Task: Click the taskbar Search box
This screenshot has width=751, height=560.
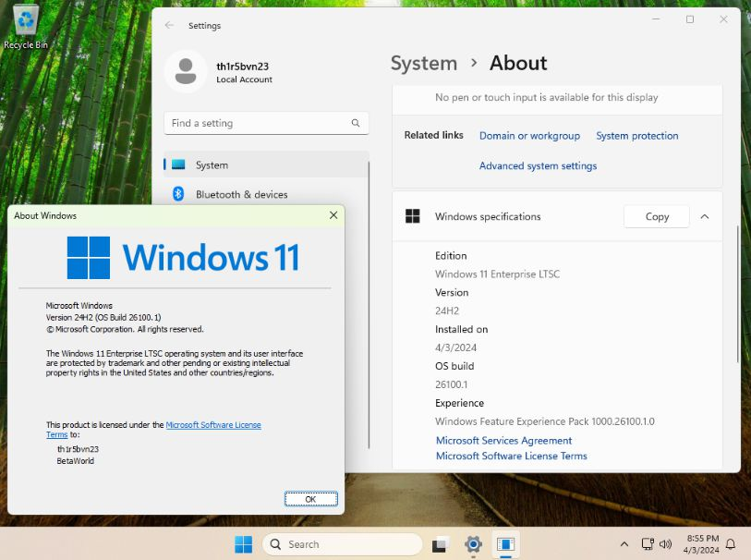Action: point(343,544)
